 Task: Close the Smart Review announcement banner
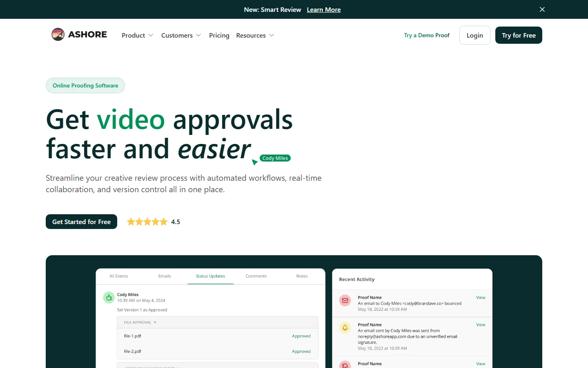pyautogui.click(x=542, y=9)
